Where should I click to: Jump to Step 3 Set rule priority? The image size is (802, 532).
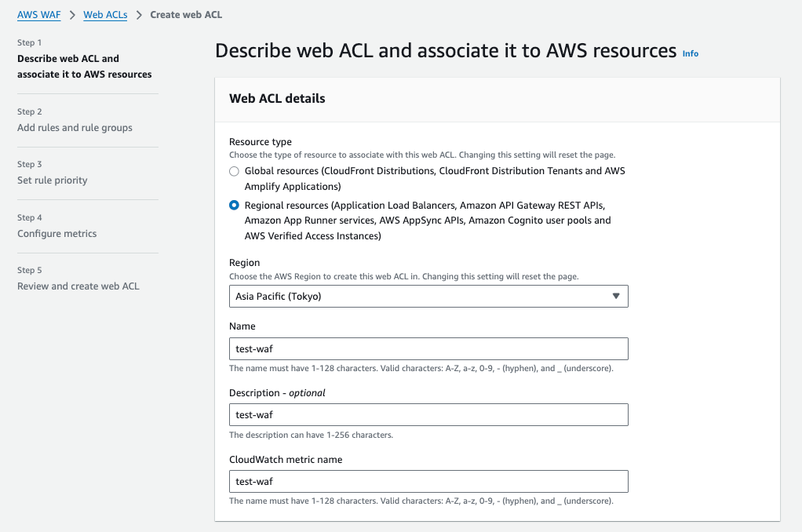click(53, 180)
